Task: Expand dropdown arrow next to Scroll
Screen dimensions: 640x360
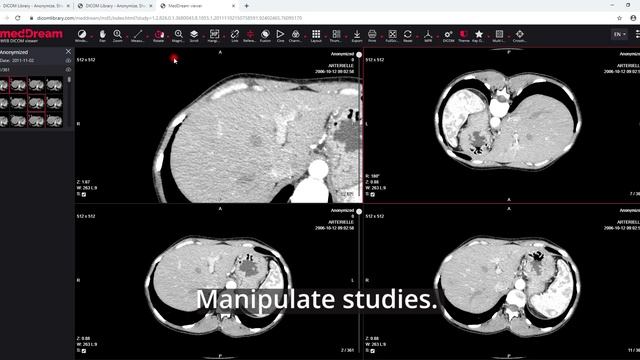Action: (x=204, y=36)
